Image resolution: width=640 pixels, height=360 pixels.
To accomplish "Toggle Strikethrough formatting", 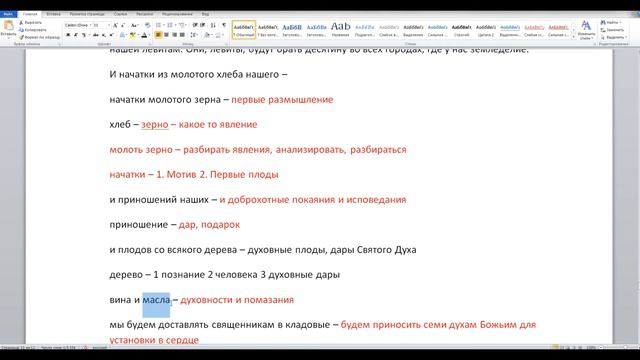I will click(x=96, y=35).
